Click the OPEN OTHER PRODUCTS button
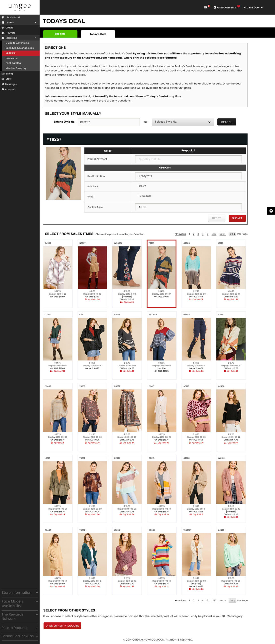The height and width of the screenshot is (644, 275). (x=62, y=626)
